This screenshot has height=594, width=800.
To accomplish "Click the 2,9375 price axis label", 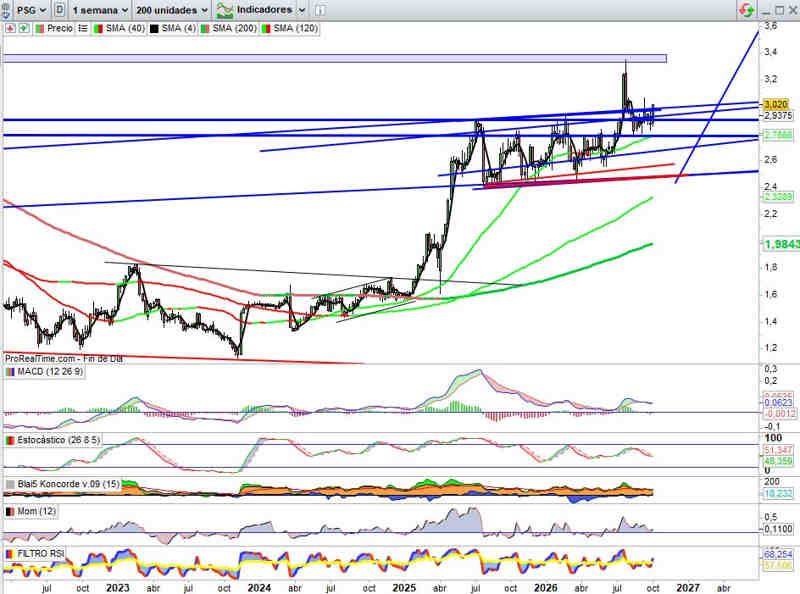I will pyautogui.click(x=779, y=116).
